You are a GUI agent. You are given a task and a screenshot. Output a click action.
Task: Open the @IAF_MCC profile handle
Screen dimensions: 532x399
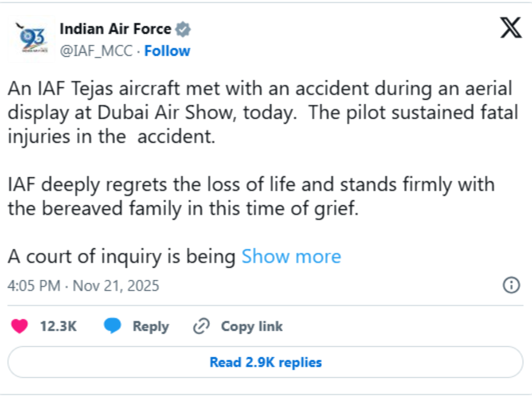click(96, 51)
